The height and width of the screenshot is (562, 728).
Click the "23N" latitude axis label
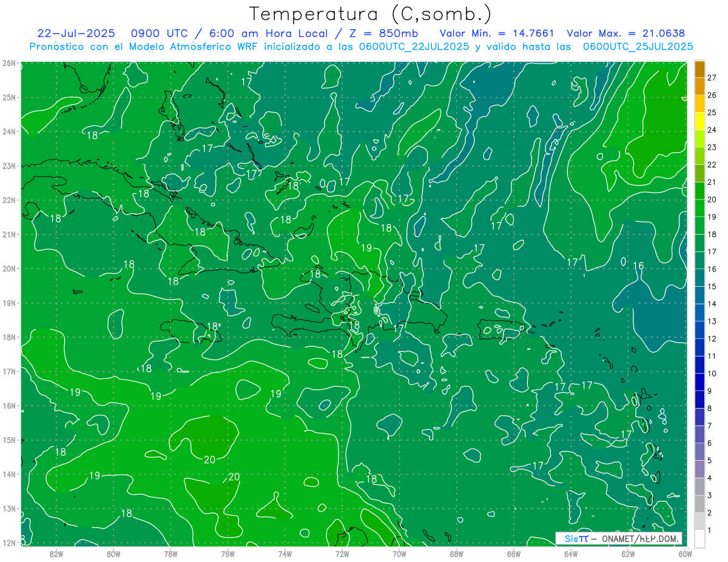coord(8,166)
